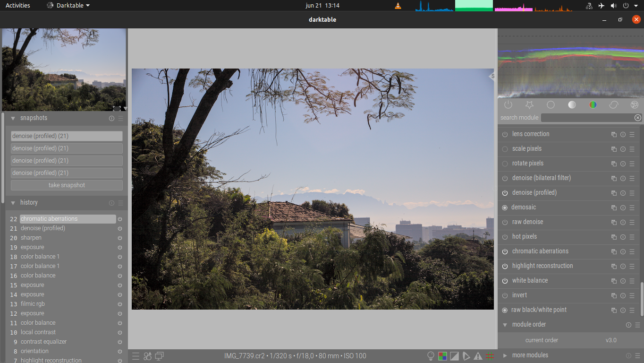
Task: Open the Activities overview
Action: (x=18, y=6)
